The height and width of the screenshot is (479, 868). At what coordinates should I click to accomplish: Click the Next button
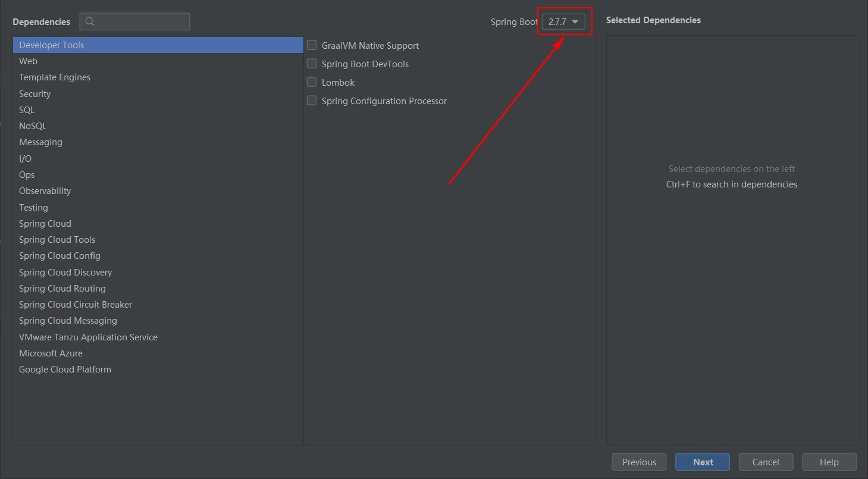pyautogui.click(x=703, y=462)
